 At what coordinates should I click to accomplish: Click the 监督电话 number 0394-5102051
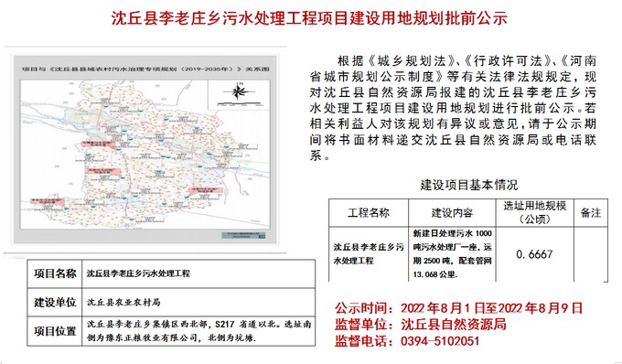coord(440,341)
